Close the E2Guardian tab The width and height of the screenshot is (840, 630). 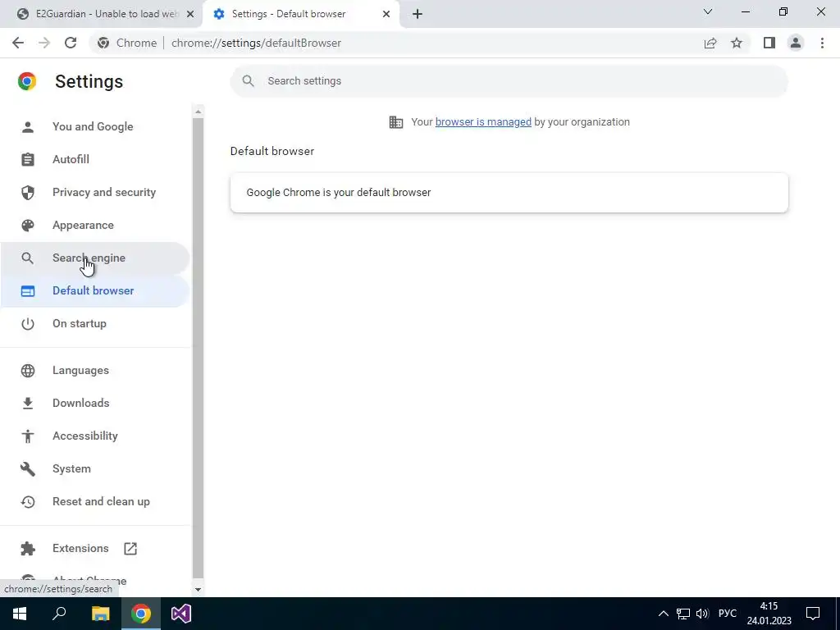(190, 14)
